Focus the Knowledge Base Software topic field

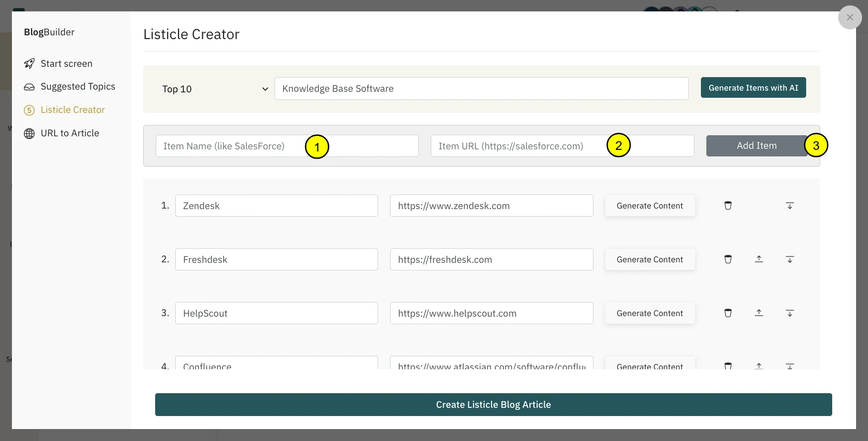coord(481,89)
